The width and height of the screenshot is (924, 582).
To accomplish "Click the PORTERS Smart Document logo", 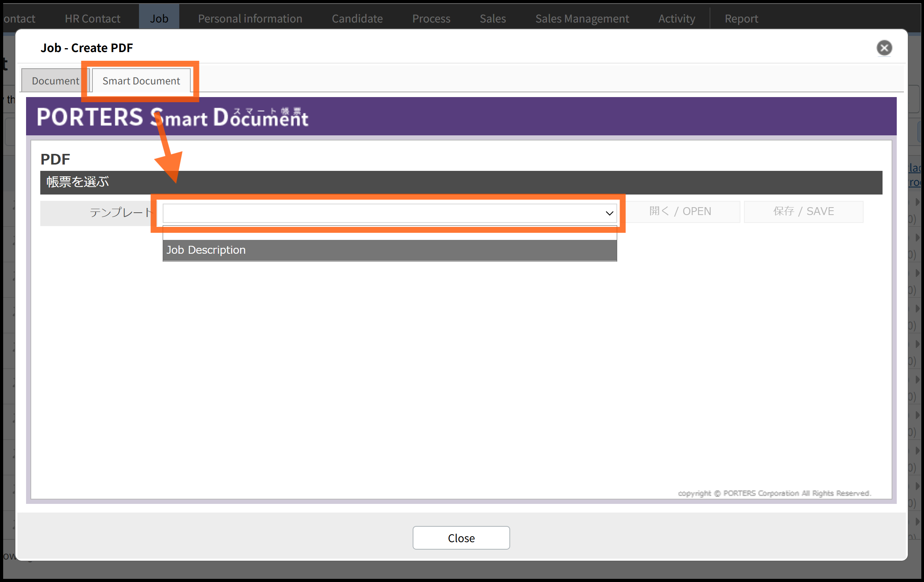I will click(x=172, y=117).
